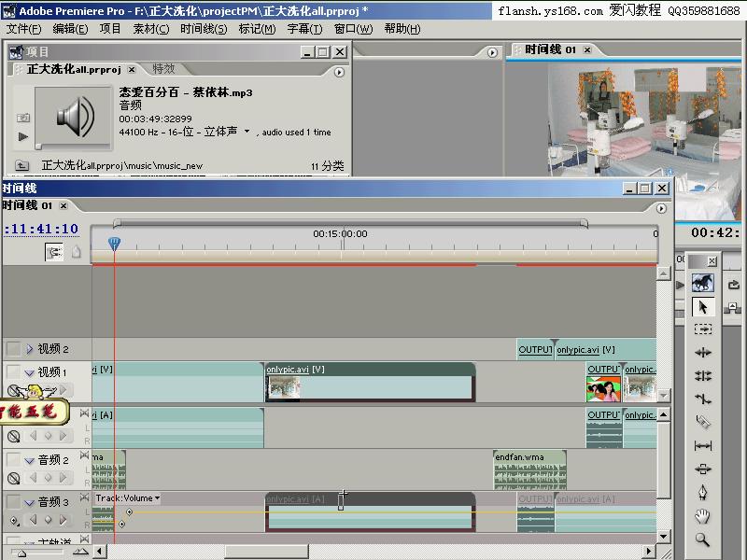The height and width of the screenshot is (560, 747).
Task: Click the Extract icon beside the tools panel
Action: point(733,308)
